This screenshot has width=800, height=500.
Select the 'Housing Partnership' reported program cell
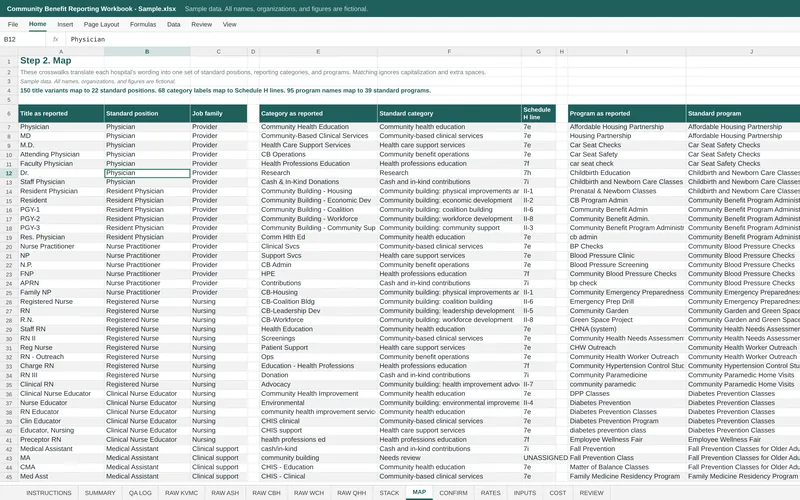point(627,136)
